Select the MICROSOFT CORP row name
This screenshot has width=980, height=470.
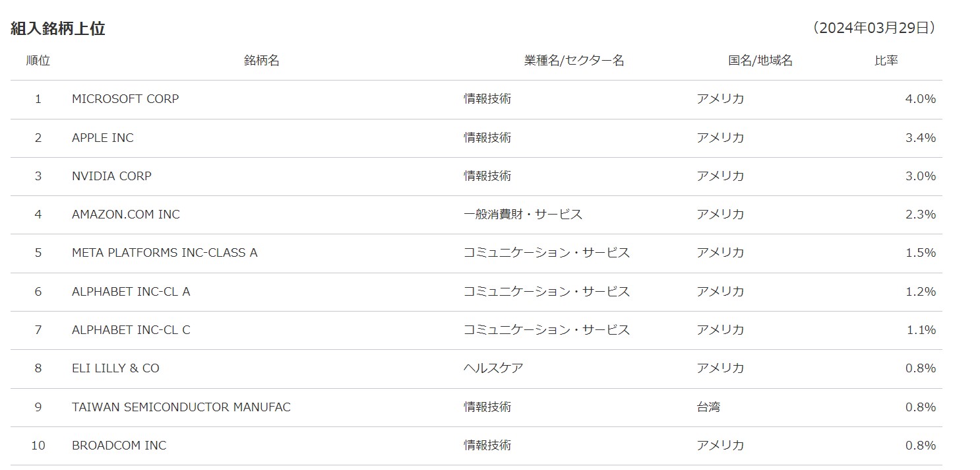pos(125,99)
